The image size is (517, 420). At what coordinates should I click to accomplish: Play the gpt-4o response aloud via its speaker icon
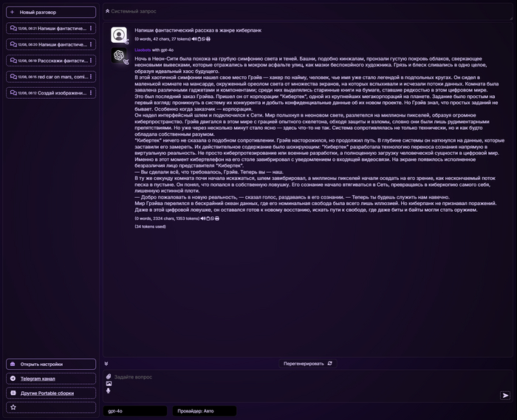tap(203, 218)
